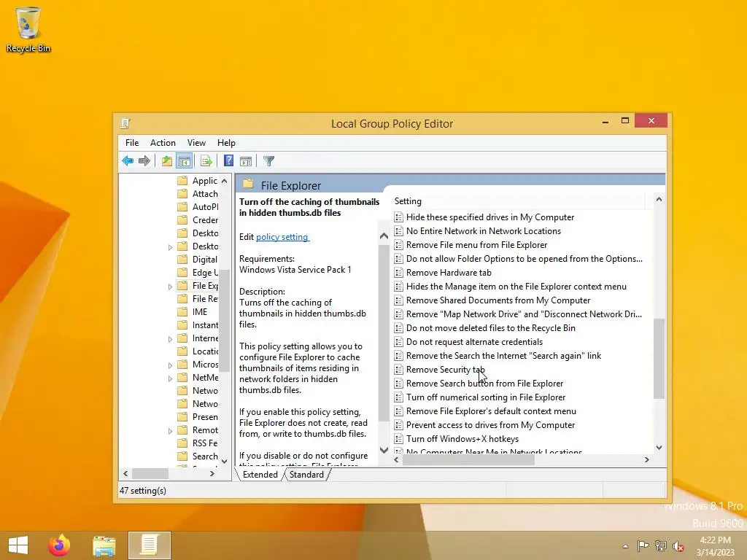Select the RSS Fe folder in tree
The width and height of the screenshot is (747, 560).
pyautogui.click(x=198, y=443)
